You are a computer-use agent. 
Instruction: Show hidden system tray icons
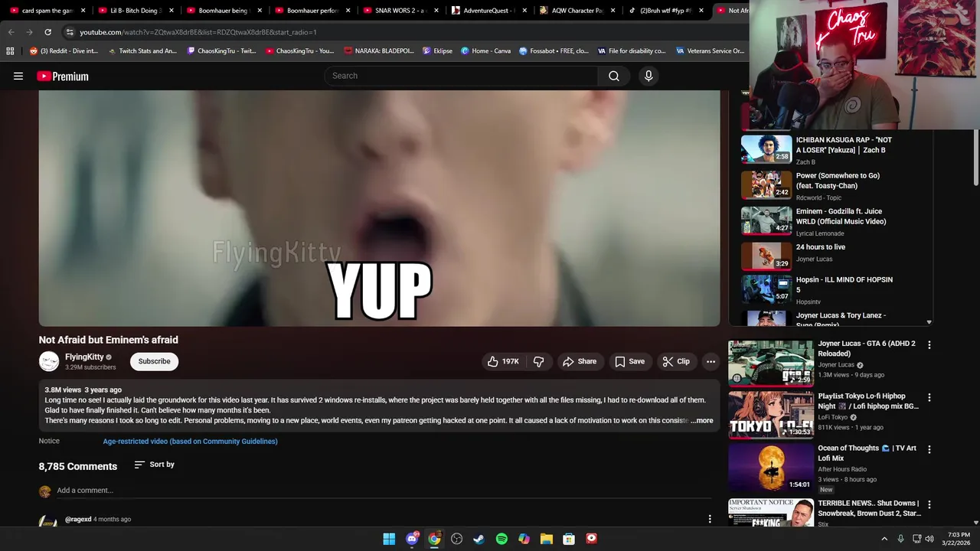pos(884,539)
